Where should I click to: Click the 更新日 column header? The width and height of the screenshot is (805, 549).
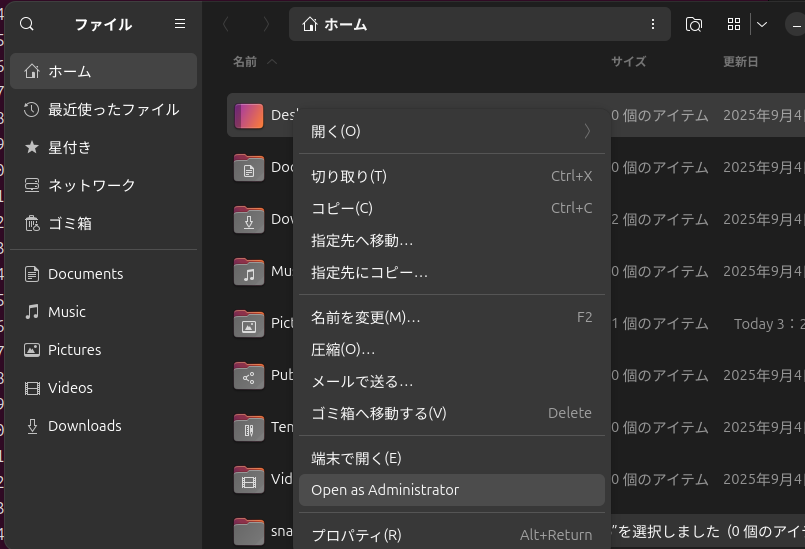point(740,62)
